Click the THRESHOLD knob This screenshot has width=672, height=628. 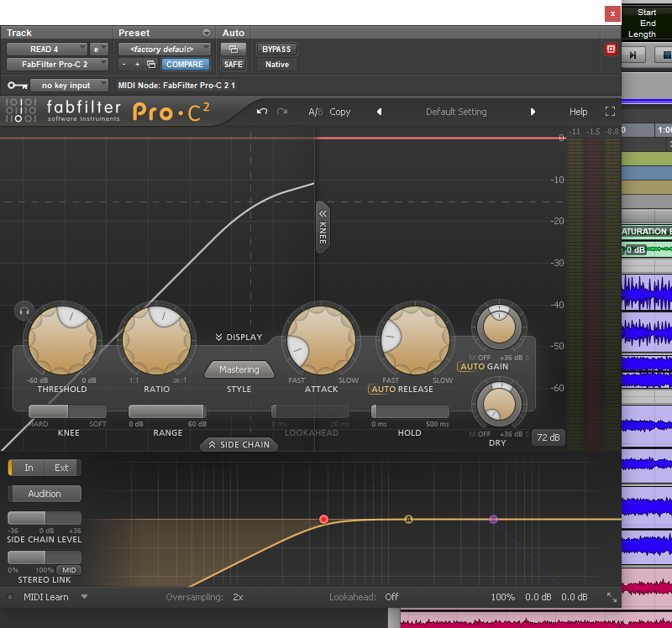pos(62,341)
